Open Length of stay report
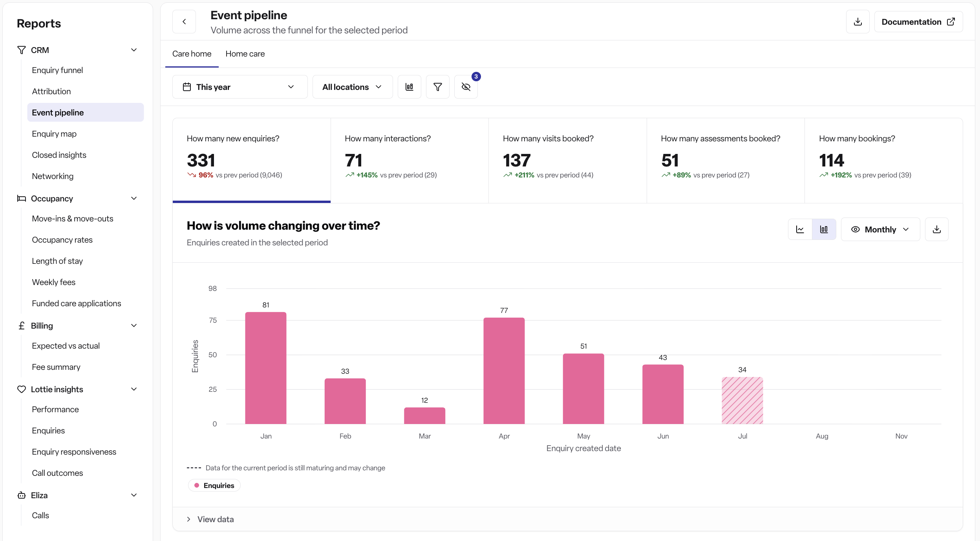The width and height of the screenshot is (980, 541). tap(86, 261)
